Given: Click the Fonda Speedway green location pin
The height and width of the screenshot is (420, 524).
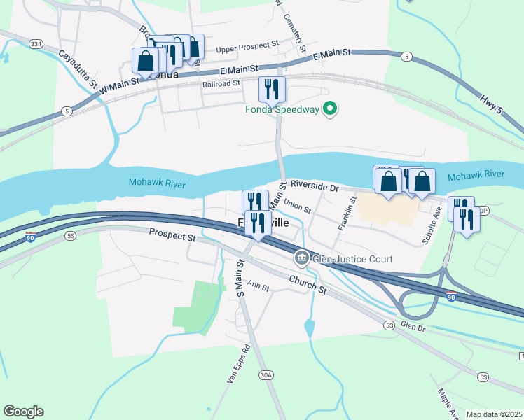Looking at the screenshot, I should pos(330,108).
